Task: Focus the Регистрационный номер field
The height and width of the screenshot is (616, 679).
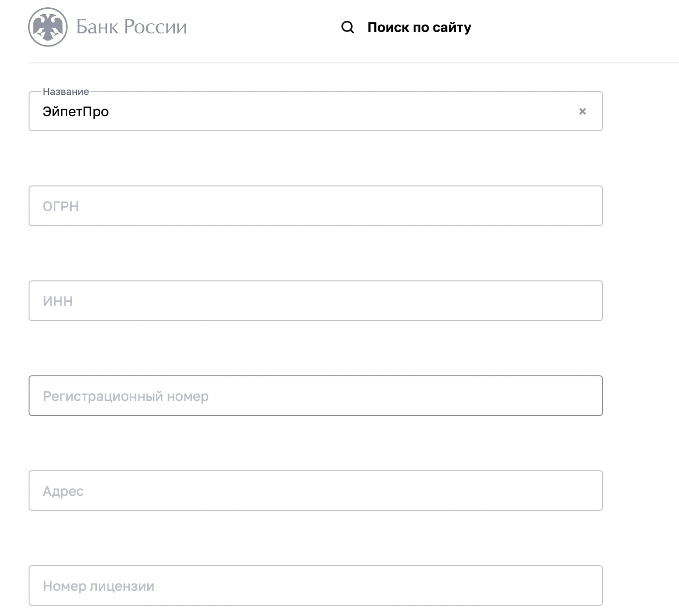Action: coord(315,396)
